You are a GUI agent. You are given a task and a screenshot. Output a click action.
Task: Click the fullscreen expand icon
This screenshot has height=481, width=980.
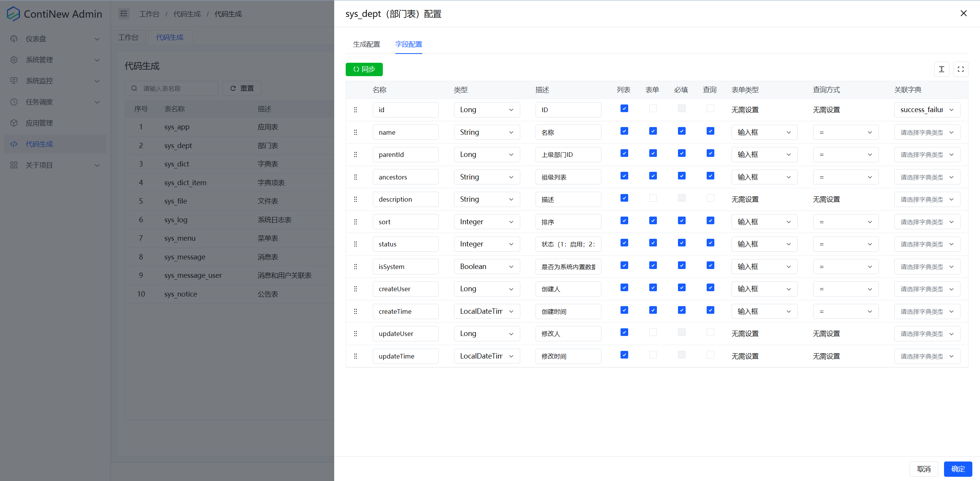(960, 69)
